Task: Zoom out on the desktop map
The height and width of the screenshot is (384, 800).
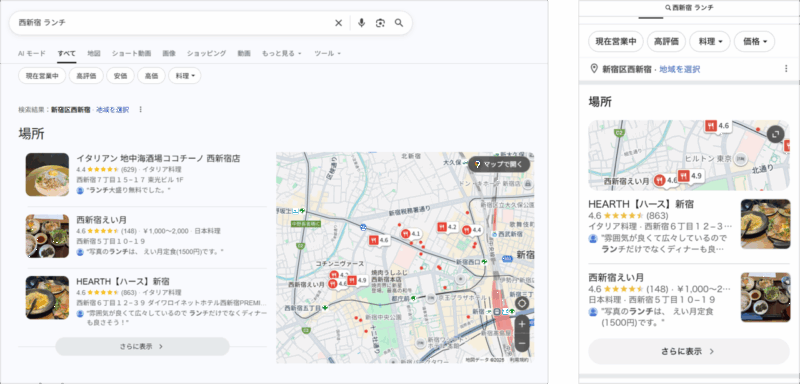Action: point(521,343)
